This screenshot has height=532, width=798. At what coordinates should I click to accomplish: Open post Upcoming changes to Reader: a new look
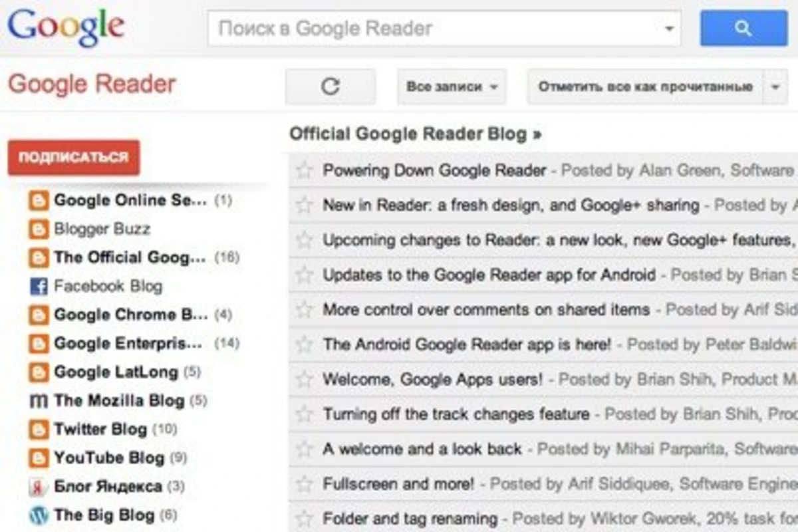(x=560, y=240)
